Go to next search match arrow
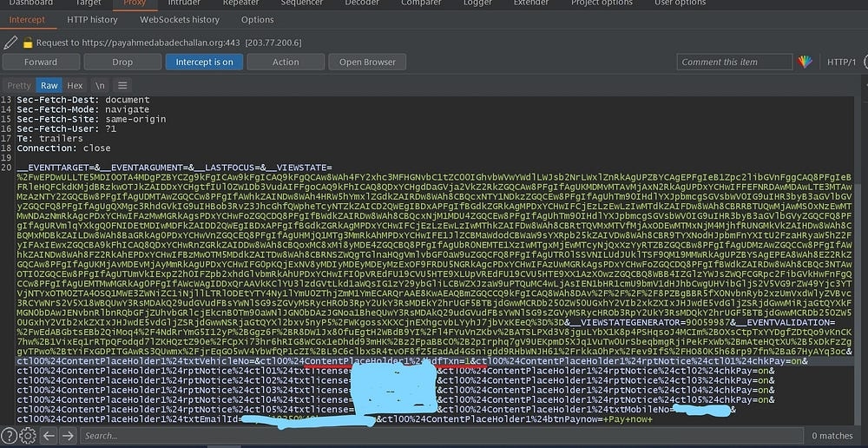The width and height of the screenshot is (868, 448). (x=68, y=436)
